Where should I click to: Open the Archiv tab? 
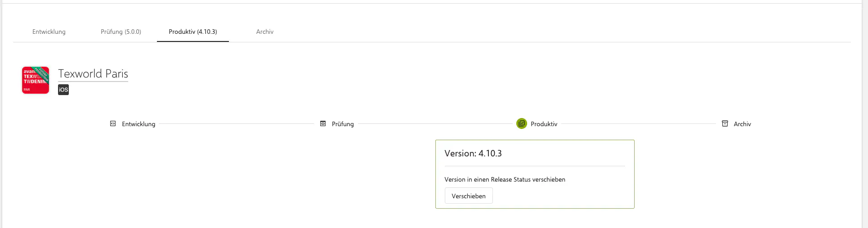(x=265, y=32)
